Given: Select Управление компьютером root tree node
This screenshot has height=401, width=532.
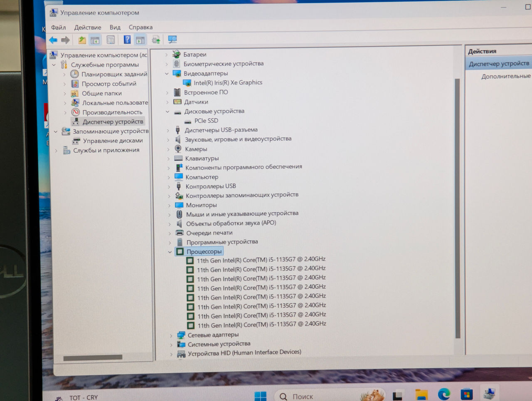Looking at the screenshot, I should [x=103, y=55].
